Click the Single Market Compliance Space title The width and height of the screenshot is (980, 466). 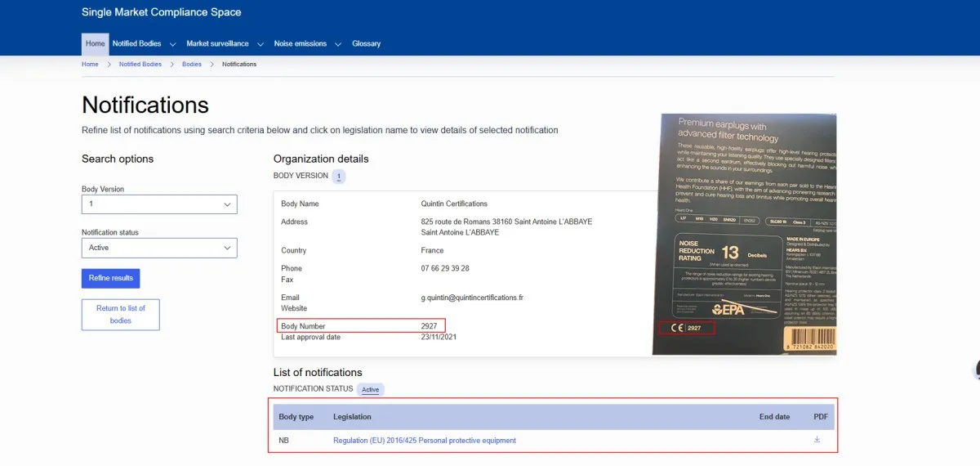[x=162, y=12]
